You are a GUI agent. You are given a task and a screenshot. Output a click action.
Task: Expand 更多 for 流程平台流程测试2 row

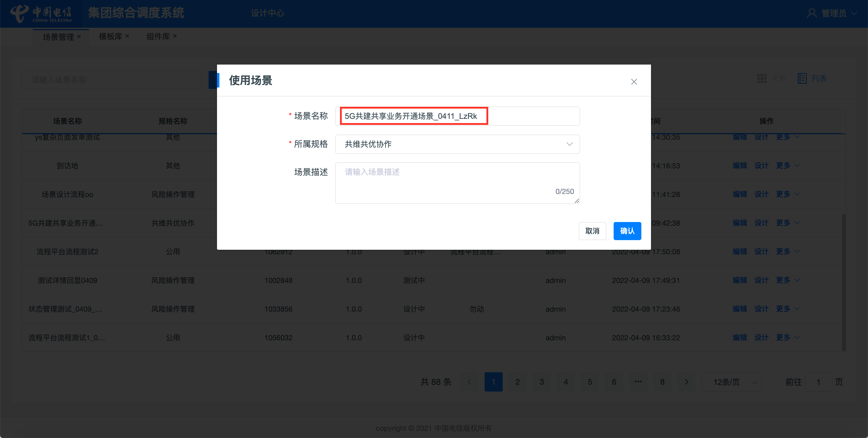pos(788,252)
